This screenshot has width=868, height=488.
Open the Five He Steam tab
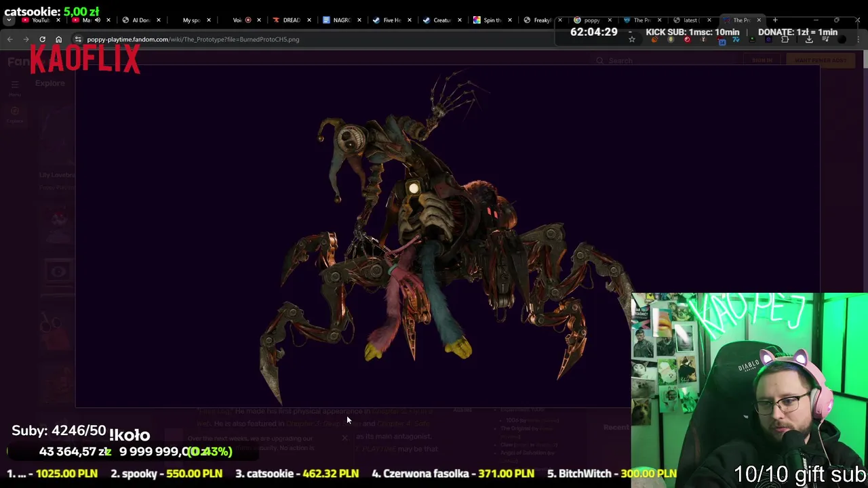[x=391, y=20]
